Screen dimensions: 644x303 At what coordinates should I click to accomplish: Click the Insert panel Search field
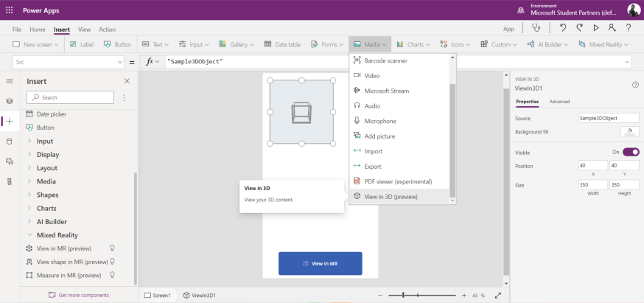(70, 97)
